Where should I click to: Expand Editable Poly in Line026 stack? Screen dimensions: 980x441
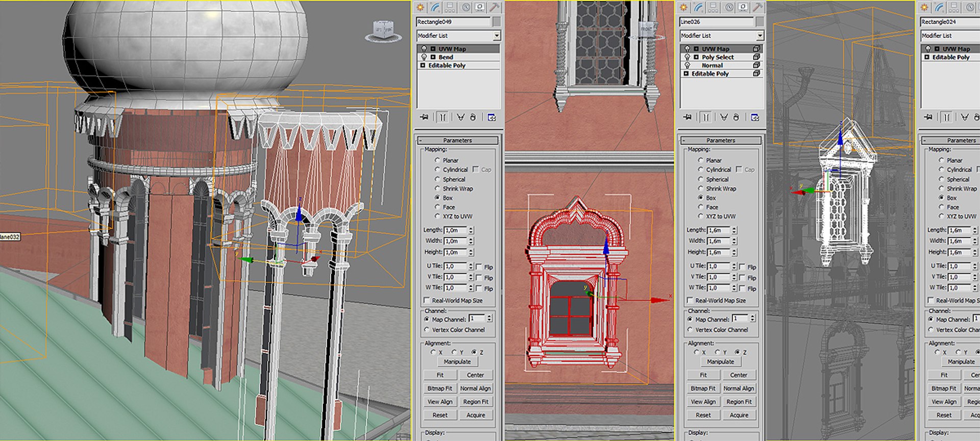click(686, 73)
